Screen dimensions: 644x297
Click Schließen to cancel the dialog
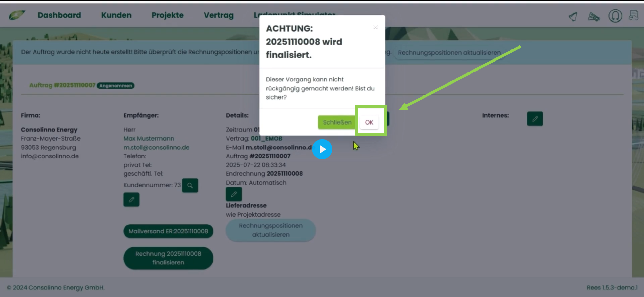click(x=337, y=122)
